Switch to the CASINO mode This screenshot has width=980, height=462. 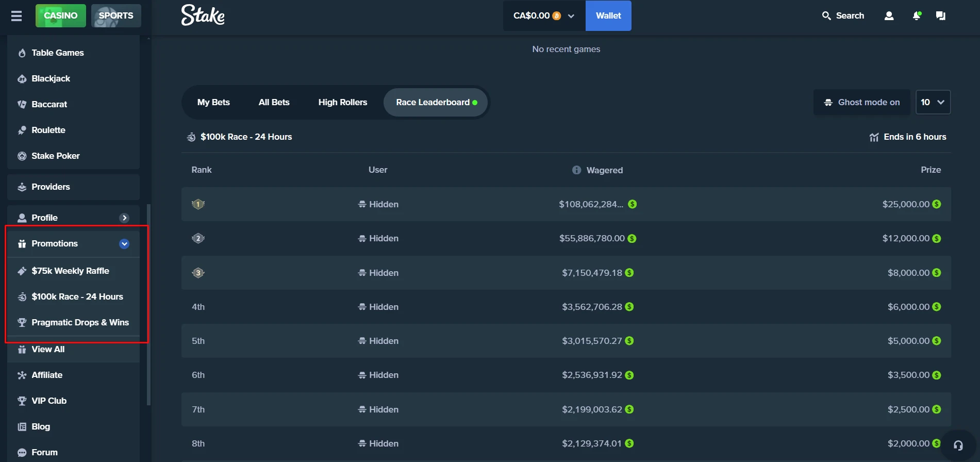coord(61,15)
